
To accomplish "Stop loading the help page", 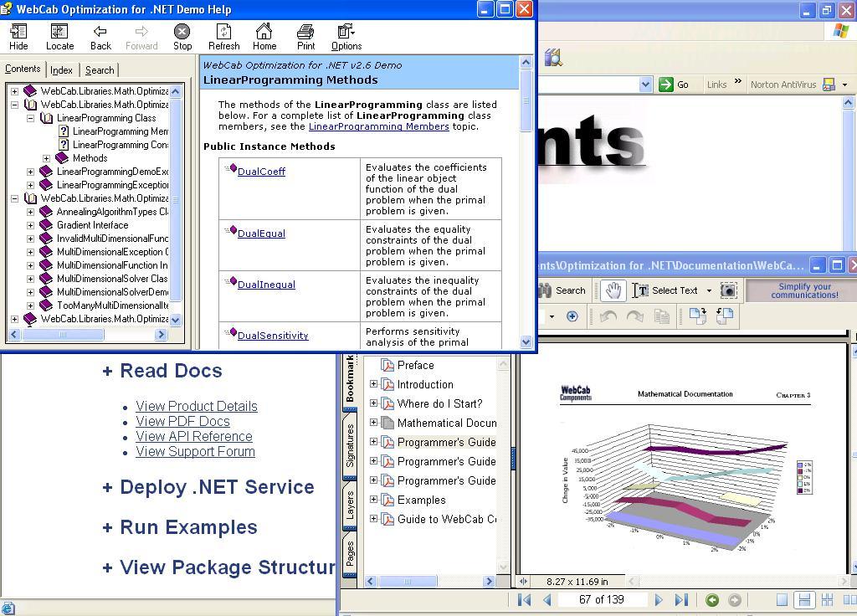I will click(182, 37).
